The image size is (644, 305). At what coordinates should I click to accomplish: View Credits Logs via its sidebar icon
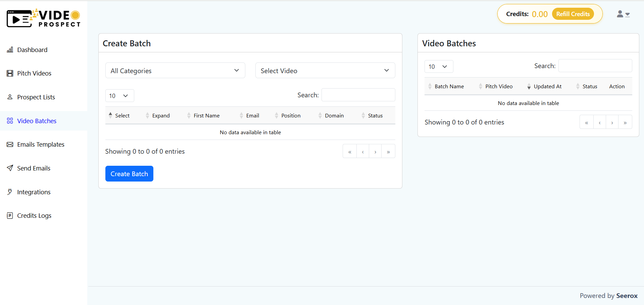tap(10, 215)
